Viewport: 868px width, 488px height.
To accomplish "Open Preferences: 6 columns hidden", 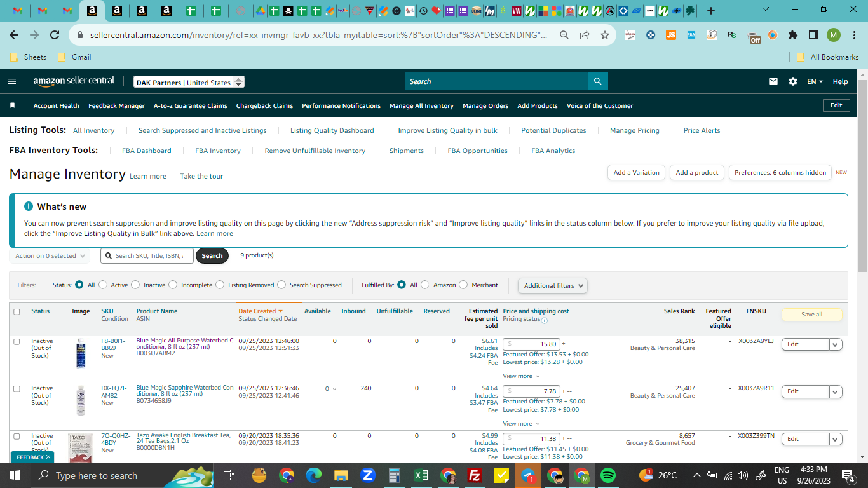I will pyautogui.click(x=780, y=173).
